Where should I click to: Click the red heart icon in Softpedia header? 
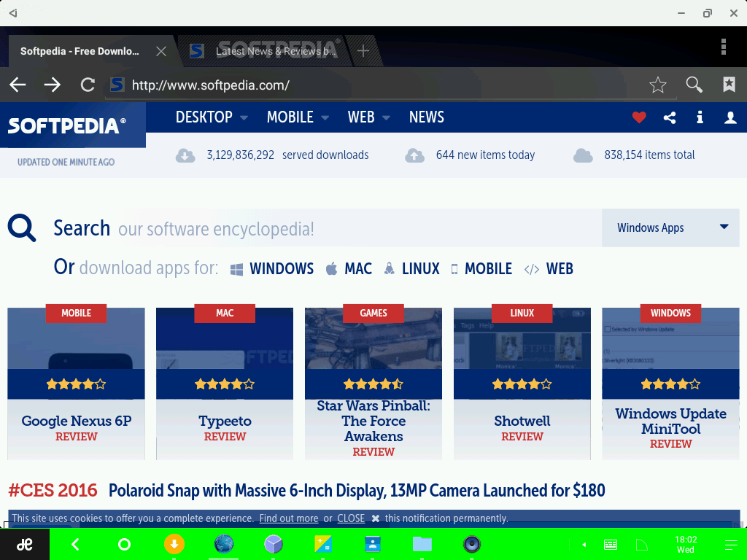pyautogui.click(x=639, y=117)
